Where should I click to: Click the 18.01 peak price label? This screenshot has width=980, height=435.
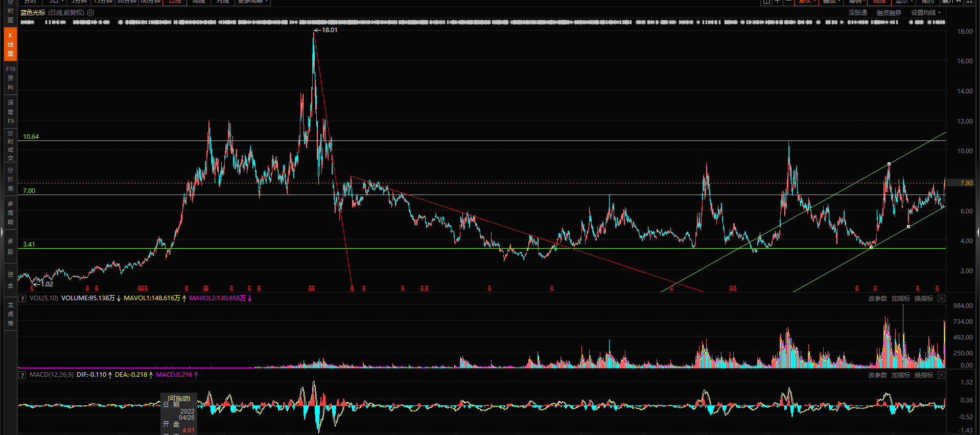coord(329,30)
